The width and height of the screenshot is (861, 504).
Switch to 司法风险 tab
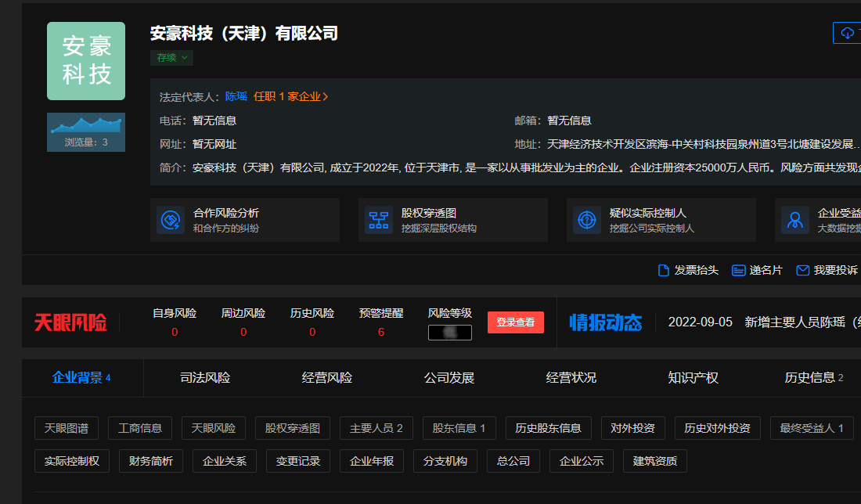(205, 378)
